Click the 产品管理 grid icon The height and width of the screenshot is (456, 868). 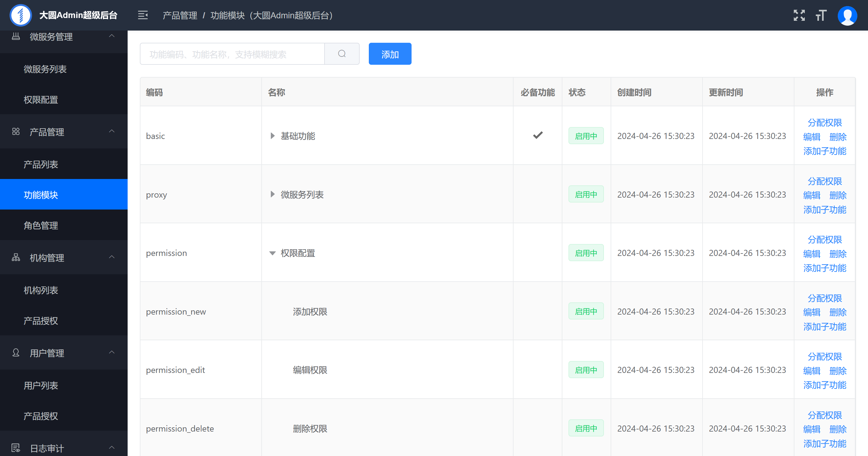(16, 131)
